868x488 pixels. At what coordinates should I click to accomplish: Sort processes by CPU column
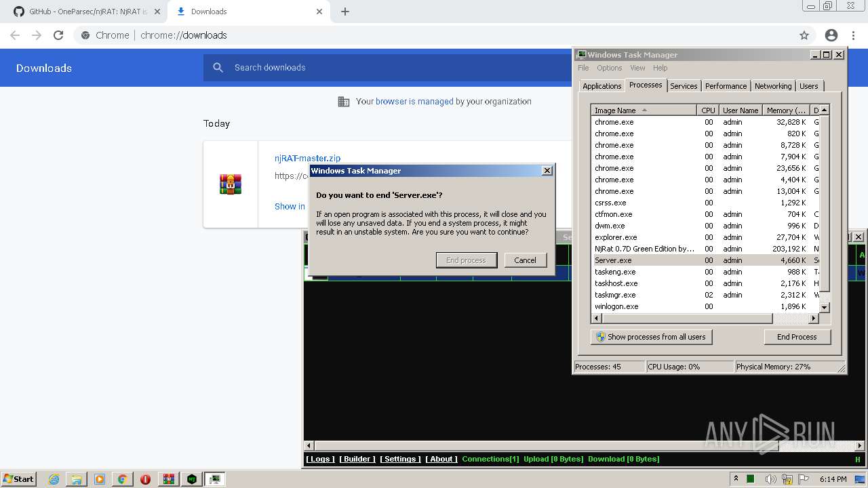(x=708, y=110)
